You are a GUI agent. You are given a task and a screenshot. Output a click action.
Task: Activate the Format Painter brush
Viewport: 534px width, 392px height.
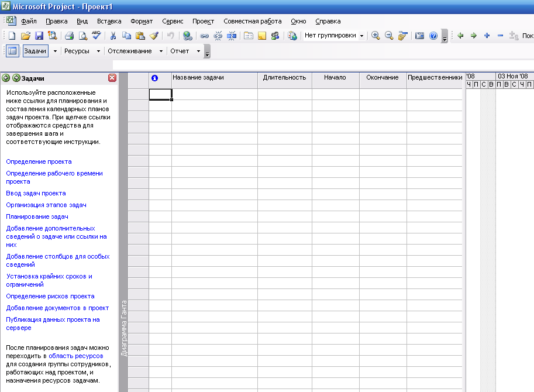click(154, 36)
